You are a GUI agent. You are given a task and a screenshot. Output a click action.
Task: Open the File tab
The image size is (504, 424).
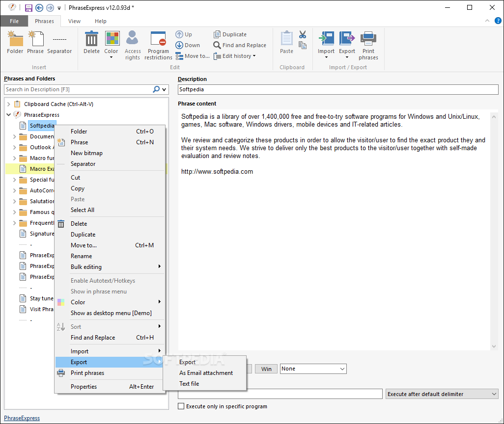(14, 21)
